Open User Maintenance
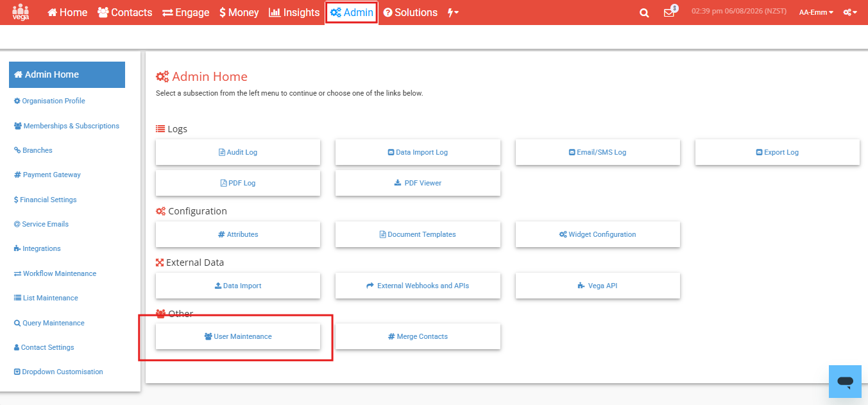Image resolution: width=868 pixels, height=405 pixels. (238, 336)
